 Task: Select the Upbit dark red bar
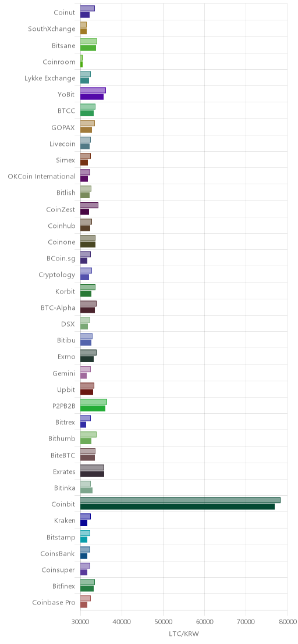87,392
